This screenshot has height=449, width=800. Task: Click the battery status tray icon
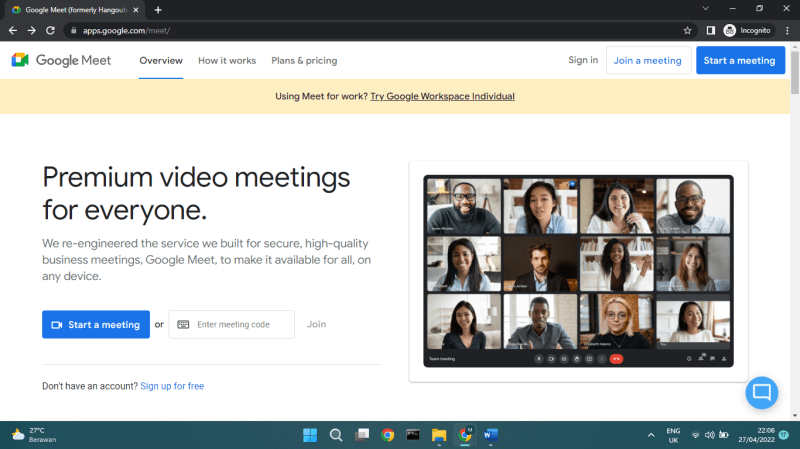click(723, 435)
